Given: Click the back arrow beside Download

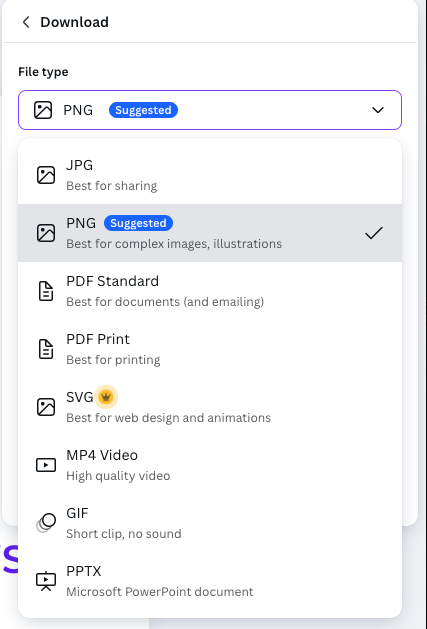Looking at the screenshot, I should (26, 22).
